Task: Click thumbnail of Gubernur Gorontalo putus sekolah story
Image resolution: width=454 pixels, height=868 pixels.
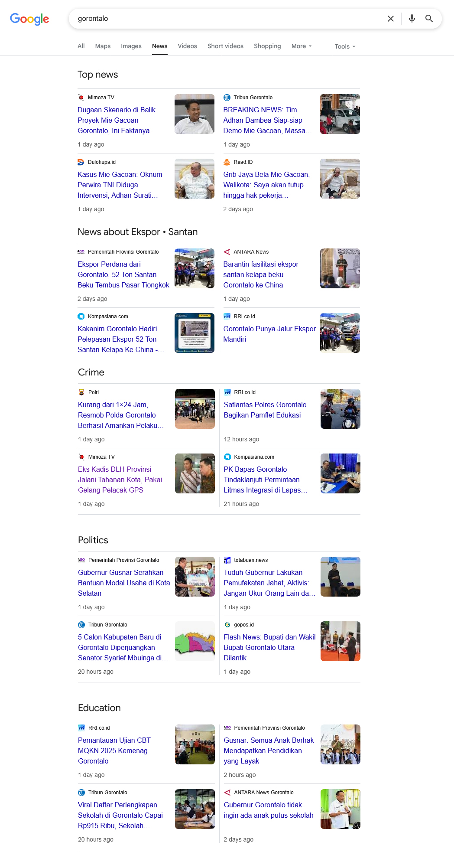Action: [340, 809]
